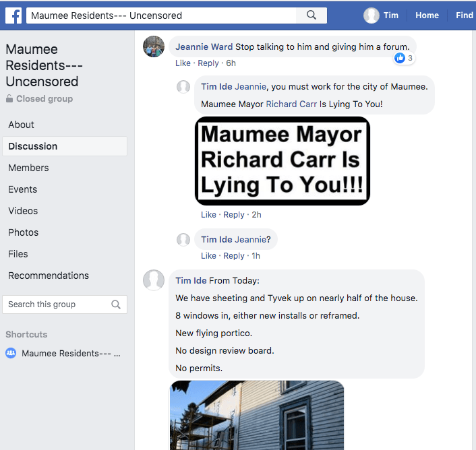The height and width of the screenshot is (450, 476).
Task: Open the house construction photo
Action: pyautogui.click(x=257, y=415)
